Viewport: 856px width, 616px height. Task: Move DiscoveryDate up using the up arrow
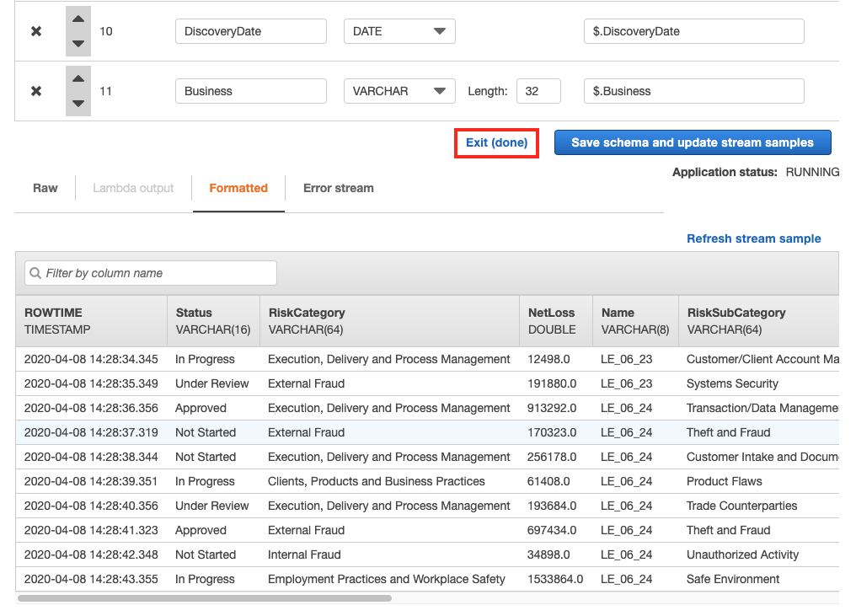point(78,20)
